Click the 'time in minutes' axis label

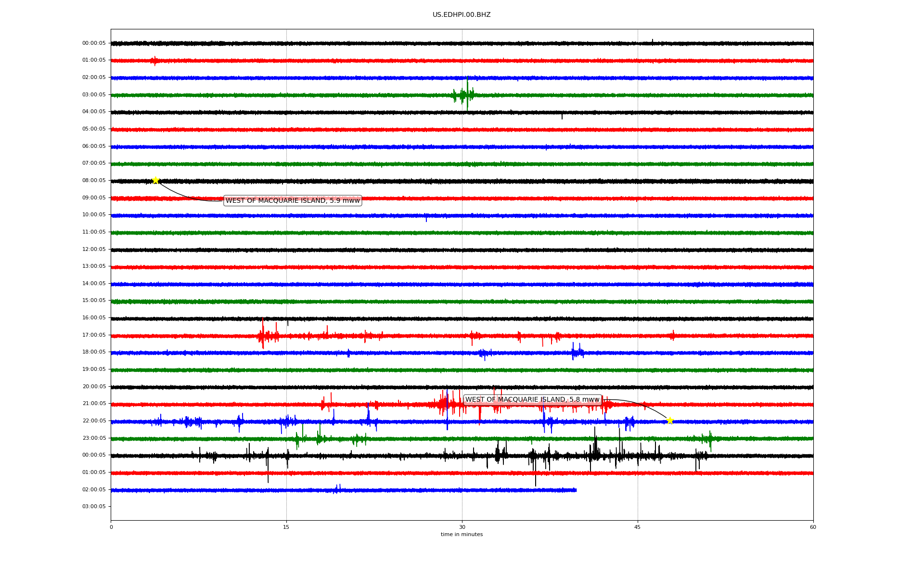(x=462, y=535)
